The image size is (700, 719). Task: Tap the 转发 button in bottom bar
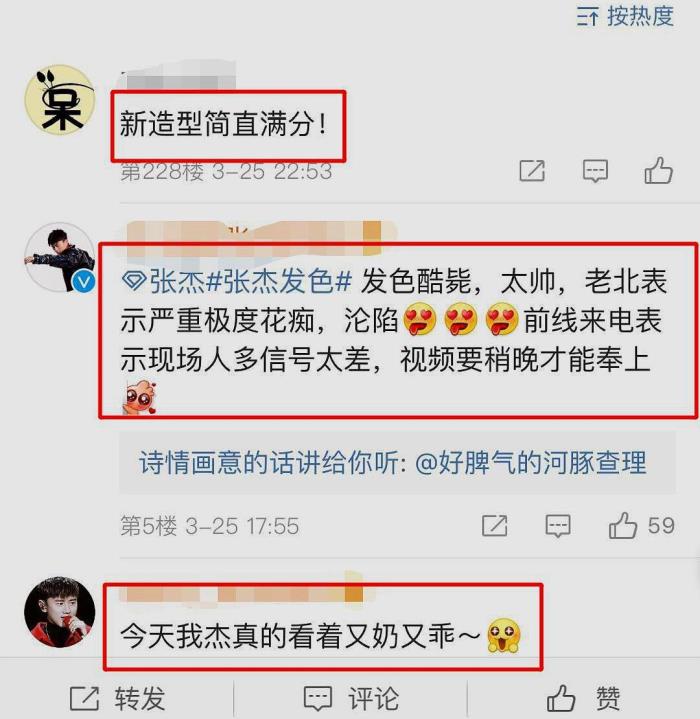(117, 698)
